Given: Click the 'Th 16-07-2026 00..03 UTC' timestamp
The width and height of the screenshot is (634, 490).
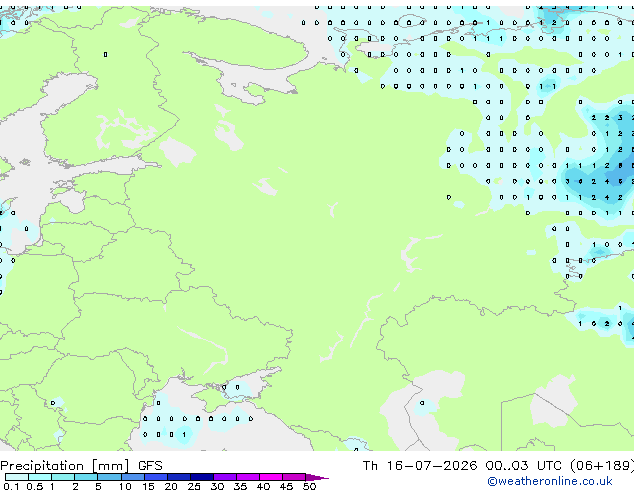Looking at the screenshot, I should [x=462, y=466].
